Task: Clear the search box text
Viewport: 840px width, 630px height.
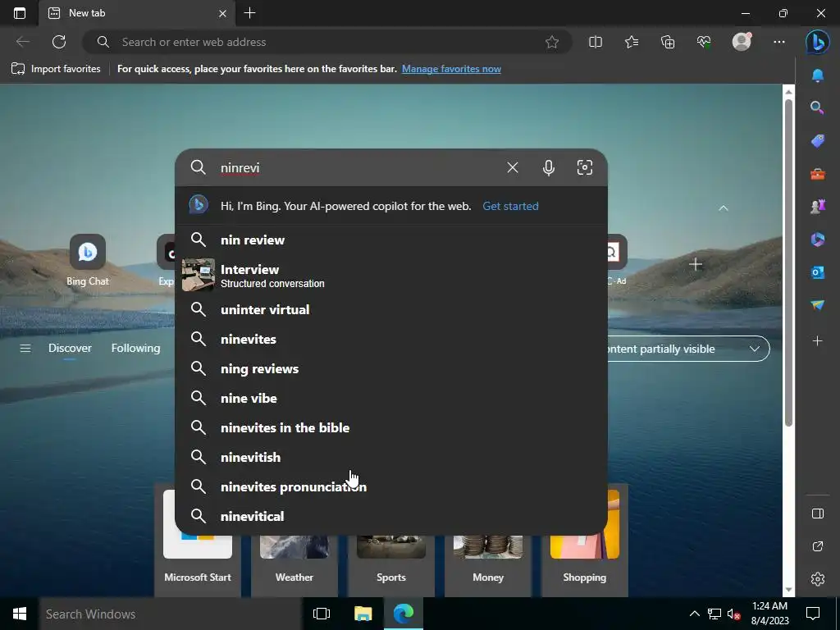Action: (513, 167)
